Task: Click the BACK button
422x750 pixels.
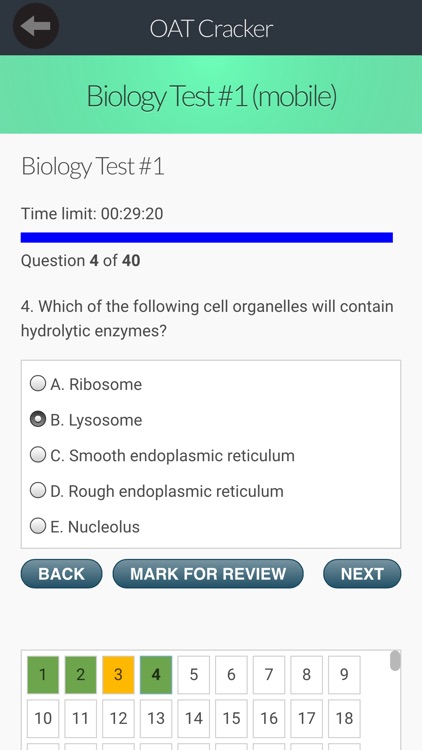Action: (61, 574)
